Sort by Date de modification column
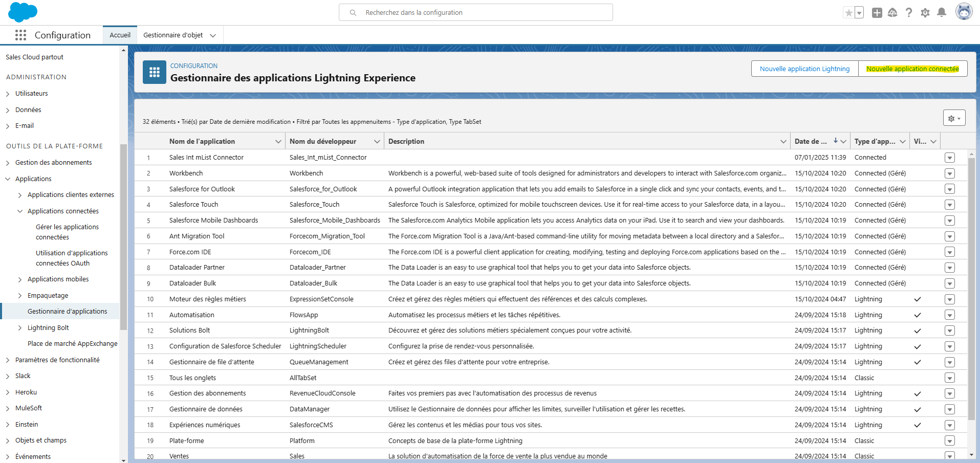 [x=811, y=142]
